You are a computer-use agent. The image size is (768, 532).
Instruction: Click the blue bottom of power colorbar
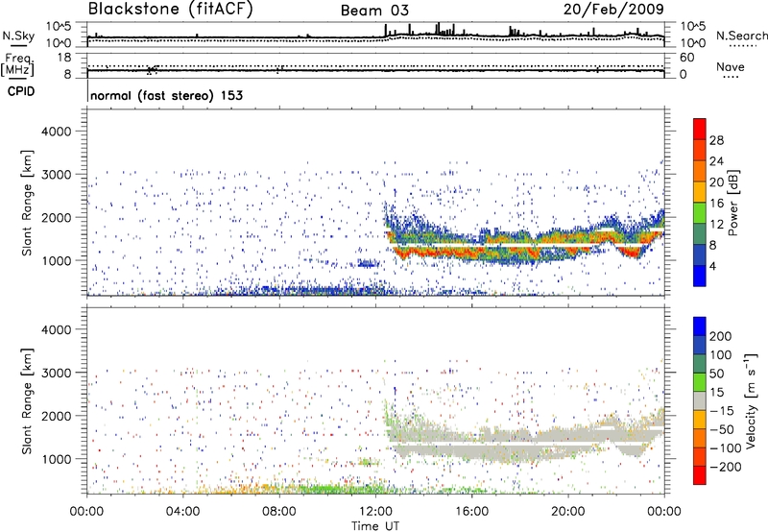pos(700,276)
